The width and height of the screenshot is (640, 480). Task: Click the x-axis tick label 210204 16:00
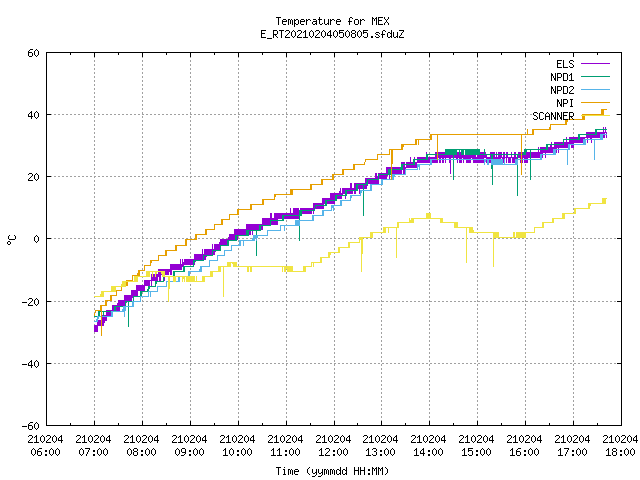[x=524, y=446]
